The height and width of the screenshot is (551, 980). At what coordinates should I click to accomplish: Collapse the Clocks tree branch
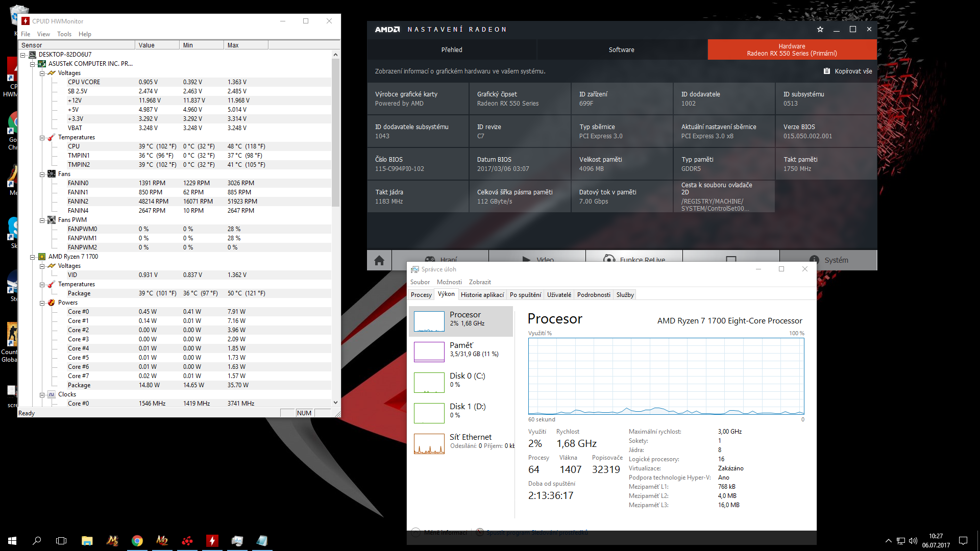[x=42, y=395]
